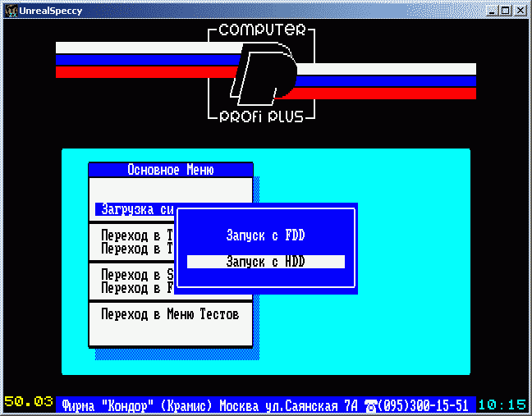Image resolution: width=532 pixels, height=416 pixels.
Task: Click the phone number (095)300-15-51
Action: 424,405
